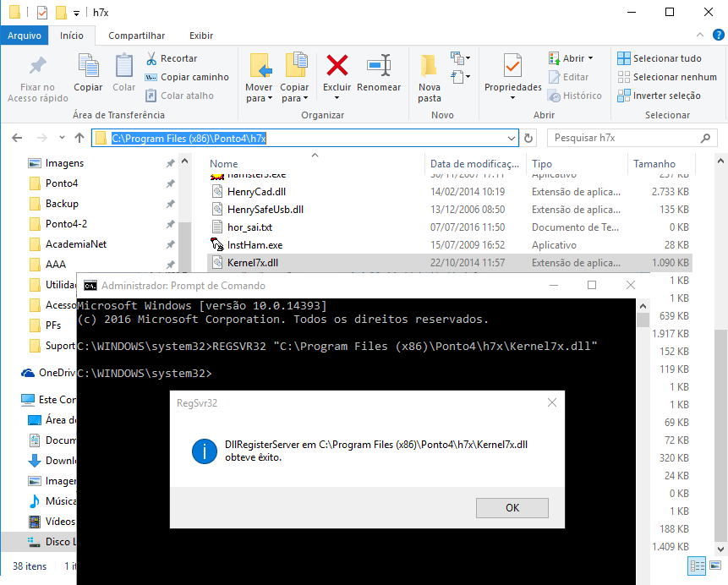The width and height of the screenshot is (728, 585).
Task: Switch to the Compartilhar ribbon tab
Action: [x=136, y=36]
